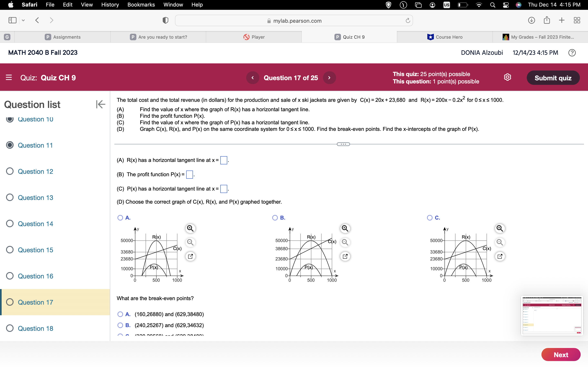Expand the sidebar dropdown chevron in Safari
Viewport: 588px width, 368px height.
23,20
